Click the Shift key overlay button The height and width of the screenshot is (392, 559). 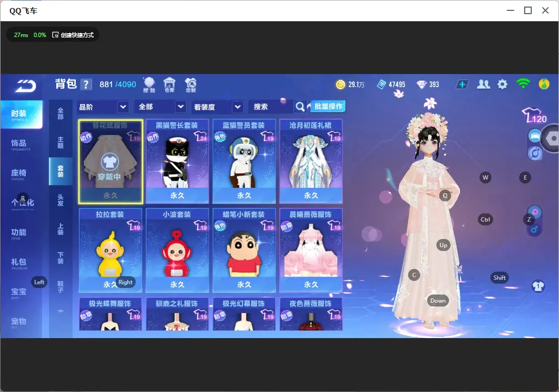[x=500, y=278]
